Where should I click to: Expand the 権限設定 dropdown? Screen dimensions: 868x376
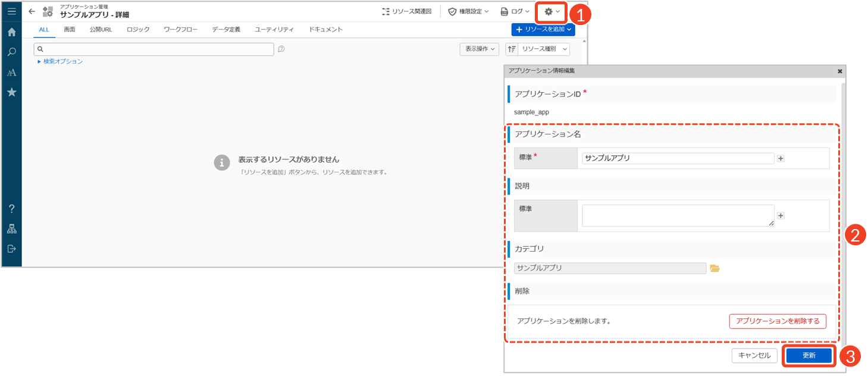pos(468,11)
